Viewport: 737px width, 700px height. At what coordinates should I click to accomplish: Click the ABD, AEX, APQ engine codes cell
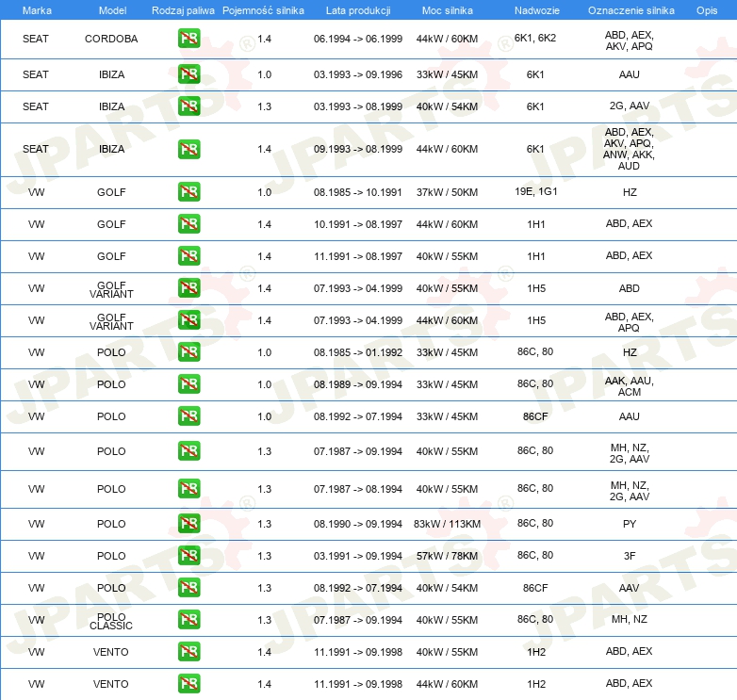630,322
